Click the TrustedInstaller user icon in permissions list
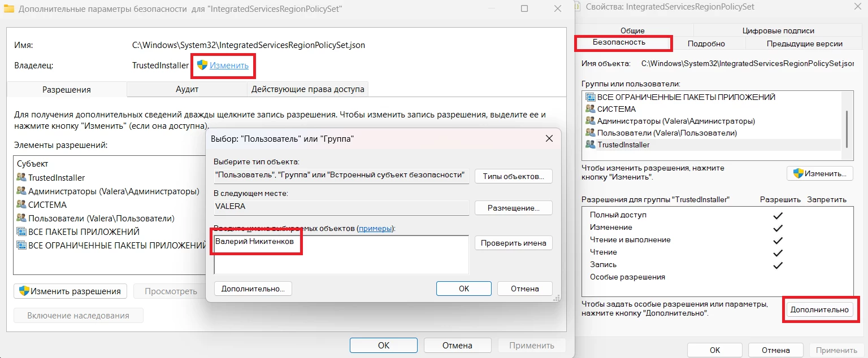 (21, 178)
